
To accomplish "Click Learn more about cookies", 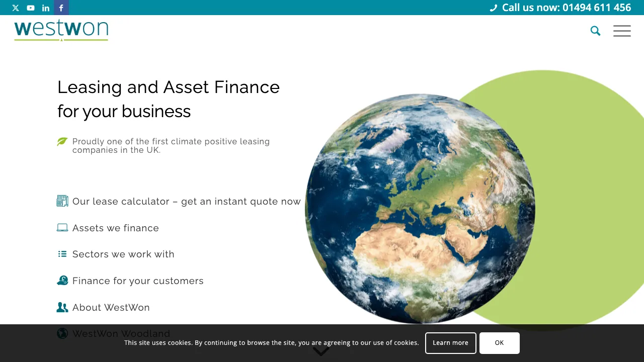I will click(450, 343).
